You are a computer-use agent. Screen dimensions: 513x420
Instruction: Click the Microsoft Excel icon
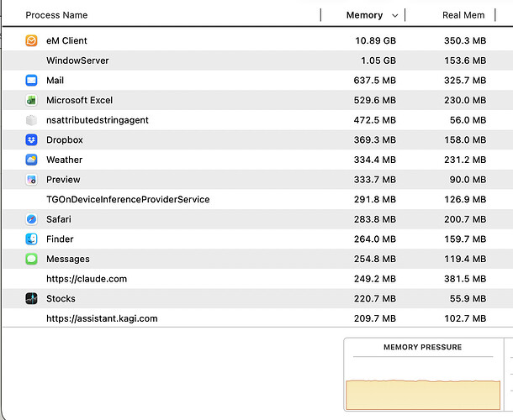pyautogui.click(x=31, y=100)
